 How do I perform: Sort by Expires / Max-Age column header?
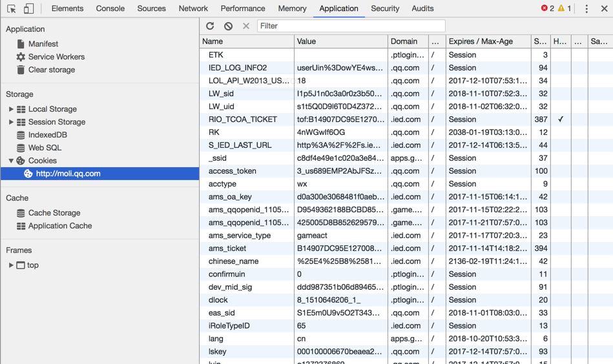point(488,41)
